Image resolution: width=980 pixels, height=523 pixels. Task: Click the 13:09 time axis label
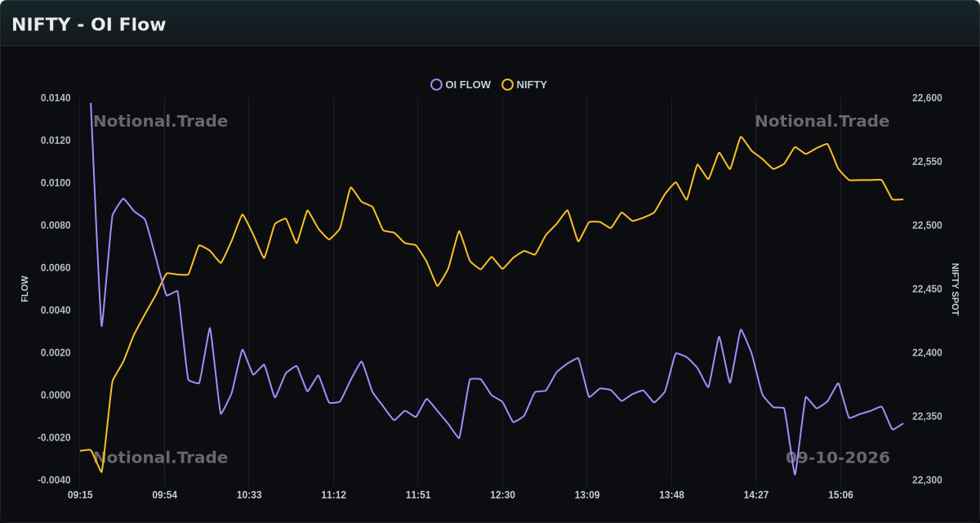(587, 495)
